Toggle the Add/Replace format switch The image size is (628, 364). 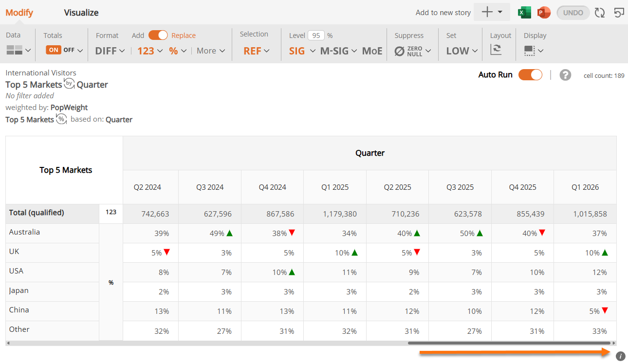click(x=158, y=35)
